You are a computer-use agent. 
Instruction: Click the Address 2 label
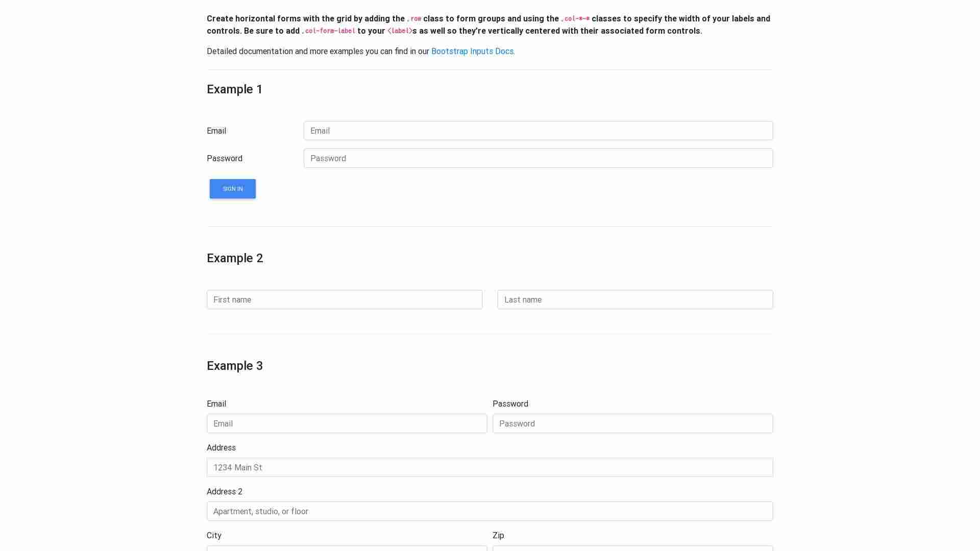tap(225, 491)
